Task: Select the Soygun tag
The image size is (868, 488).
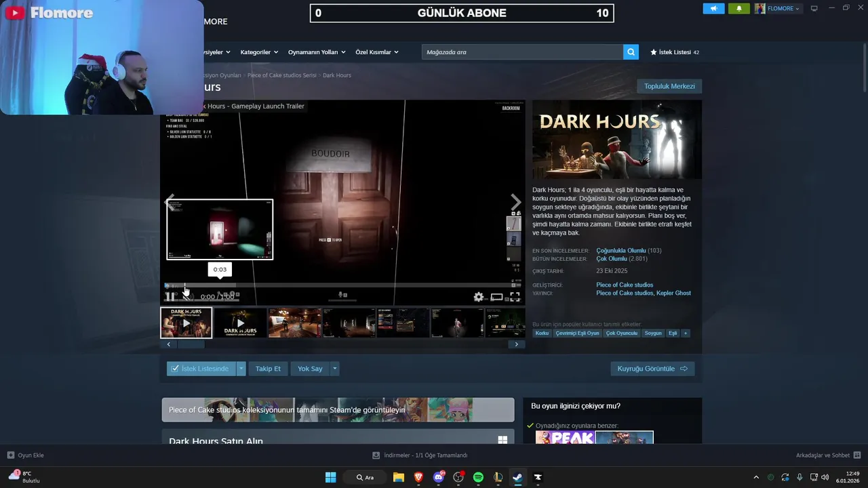Action: (x=653, y=333)
